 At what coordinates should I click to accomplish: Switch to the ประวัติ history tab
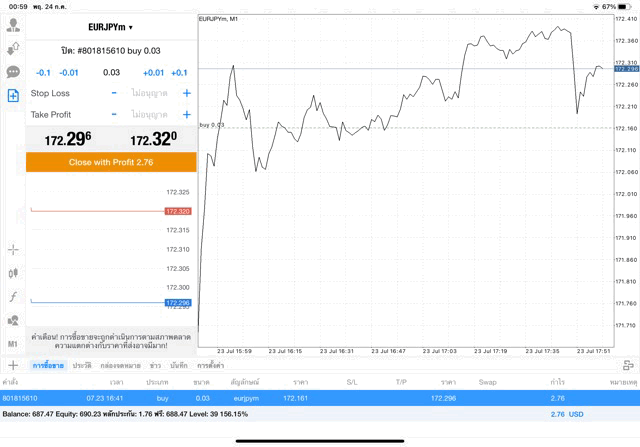pyautogui.click(x=82, y=366)
